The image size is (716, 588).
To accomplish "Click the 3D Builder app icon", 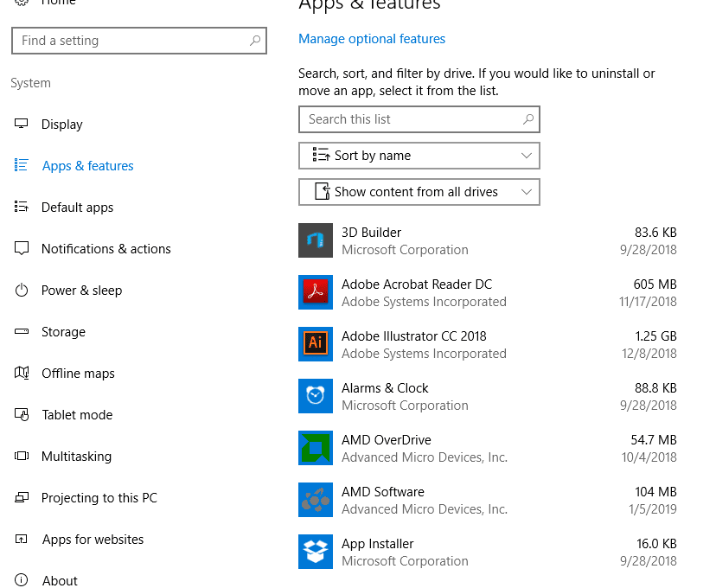I will point(316,240).
